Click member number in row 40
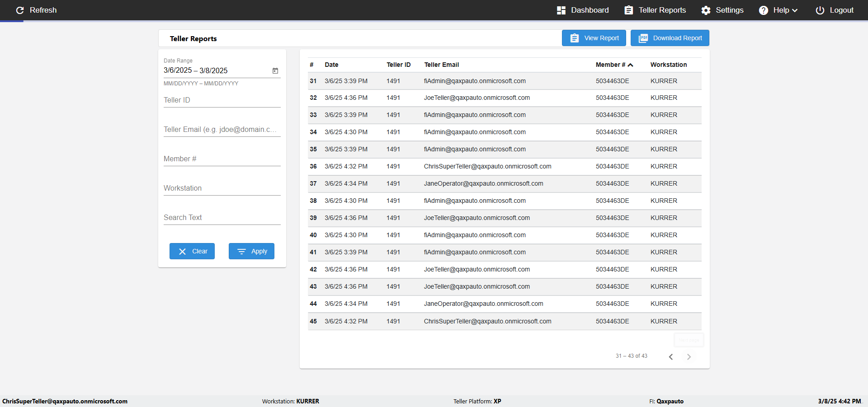Viewport: 868px width, 407px height. (x=612, y=235)
